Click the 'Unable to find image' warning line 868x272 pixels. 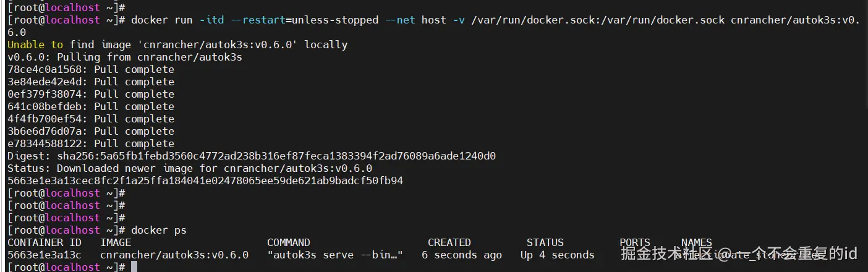pos(177,45)
